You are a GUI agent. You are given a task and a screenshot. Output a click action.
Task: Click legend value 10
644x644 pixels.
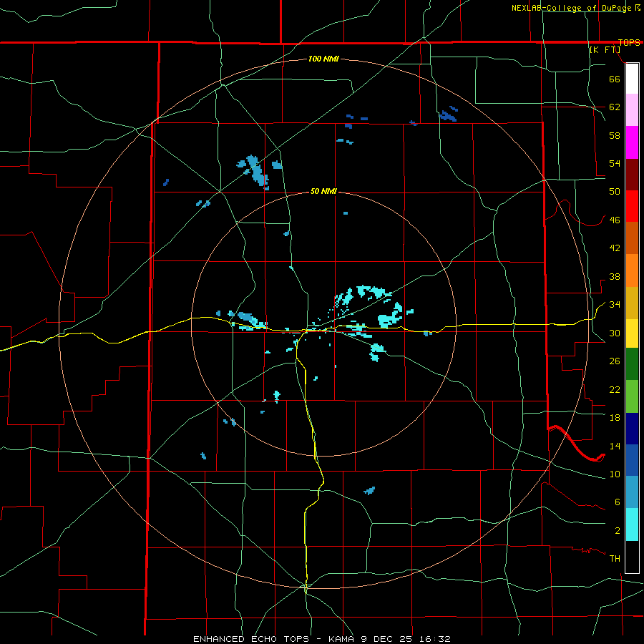[x=615, y=474]
